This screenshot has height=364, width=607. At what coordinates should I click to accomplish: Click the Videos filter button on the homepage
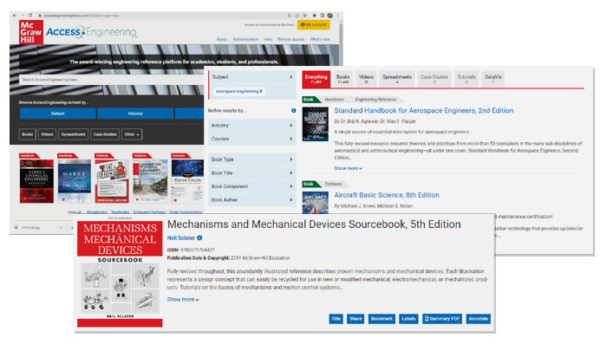point(47,134)
